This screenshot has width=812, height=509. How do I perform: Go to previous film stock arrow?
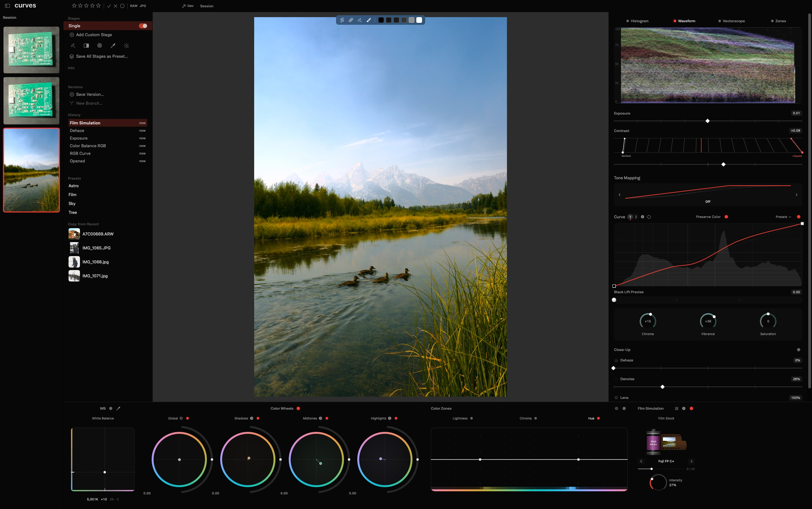pos(641,461)
